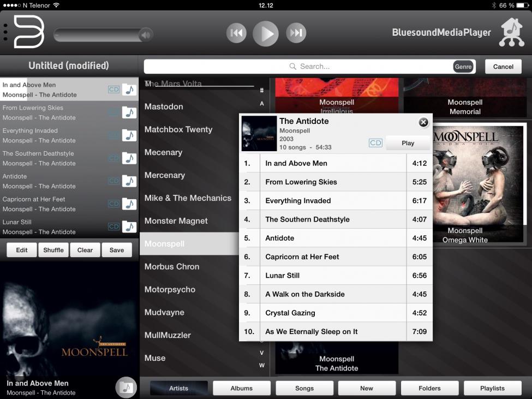Select artist Motorpsycho
Image resolution: width=532 pixels, height=399 pixels.
[x=170, y=289]
